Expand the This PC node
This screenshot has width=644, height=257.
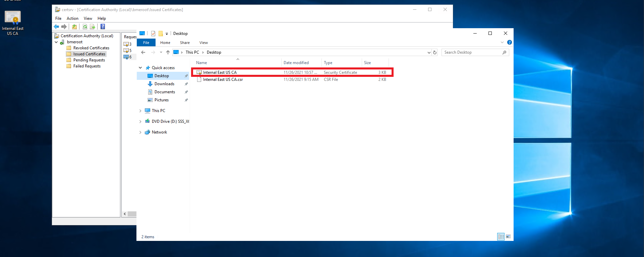click(140, 111)
